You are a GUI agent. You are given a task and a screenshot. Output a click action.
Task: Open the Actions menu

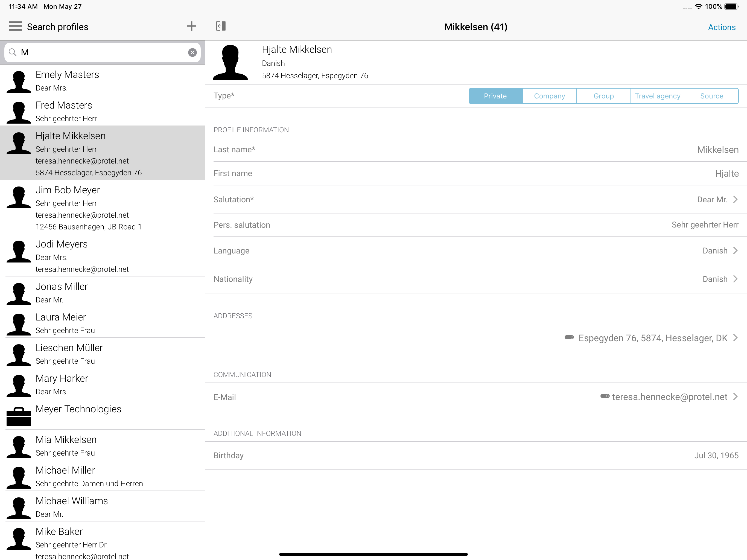point(722,27)
